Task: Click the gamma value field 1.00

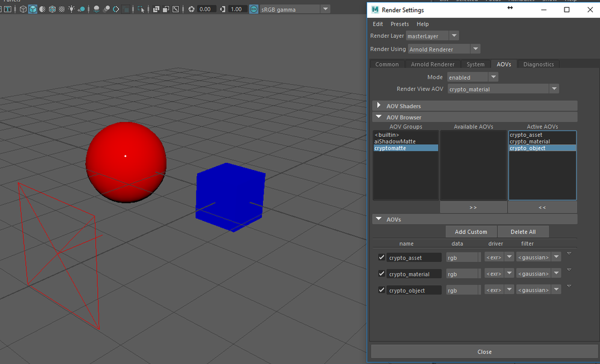Action: tap(237, 9)
